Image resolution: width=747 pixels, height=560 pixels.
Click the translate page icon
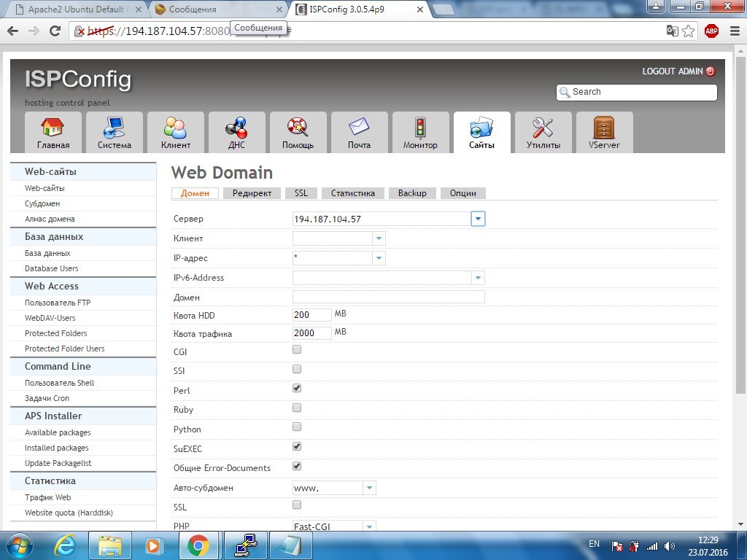click(672, 31)
